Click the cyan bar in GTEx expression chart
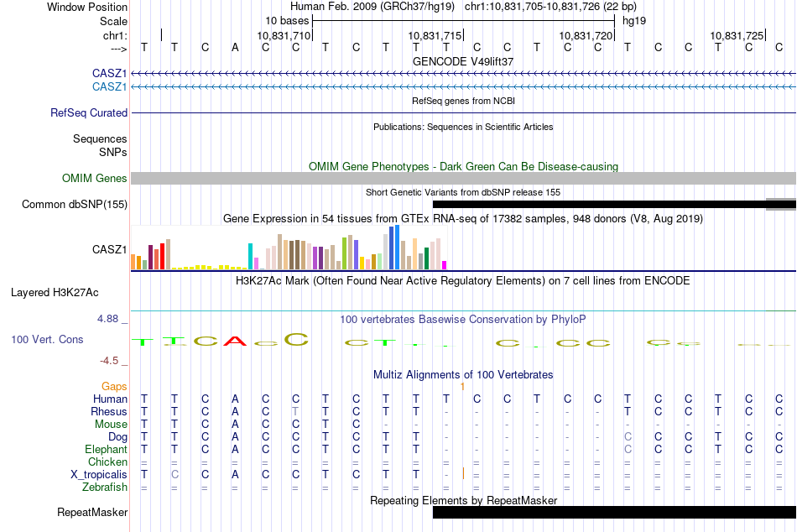 (x=250, y=256)
